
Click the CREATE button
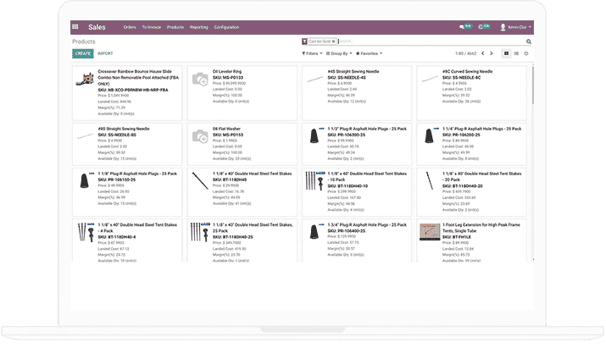pyautogui.click(x=82, y=53)
